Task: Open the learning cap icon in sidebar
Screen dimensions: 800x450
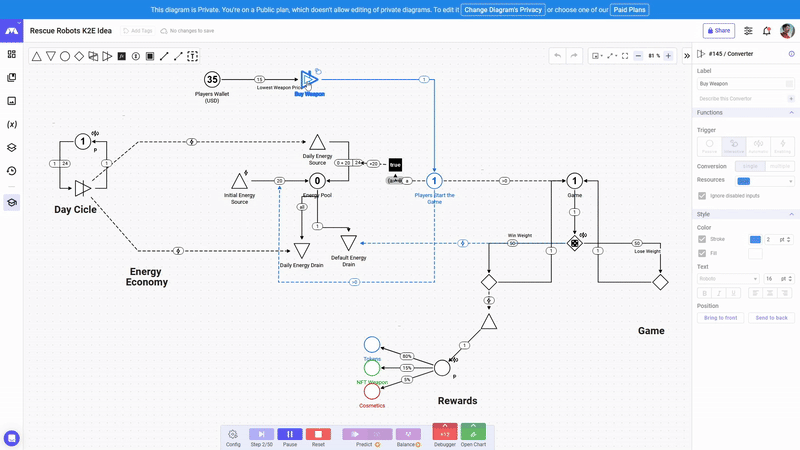Action: [x=11, y=203]
